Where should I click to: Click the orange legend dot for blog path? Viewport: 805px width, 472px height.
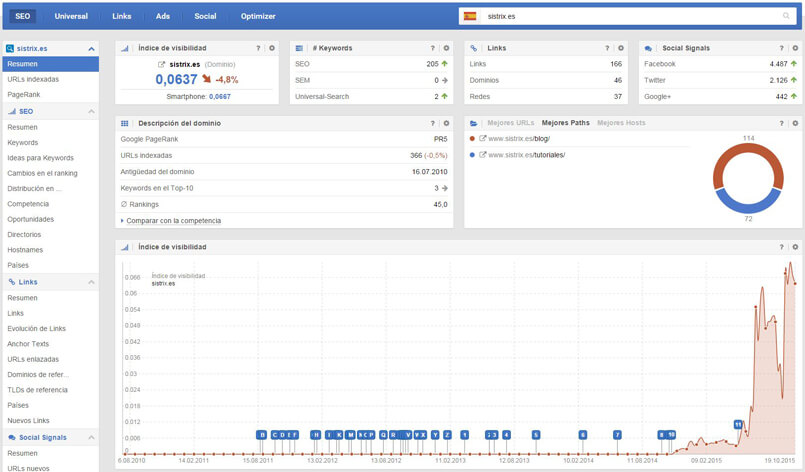point(472,139)
